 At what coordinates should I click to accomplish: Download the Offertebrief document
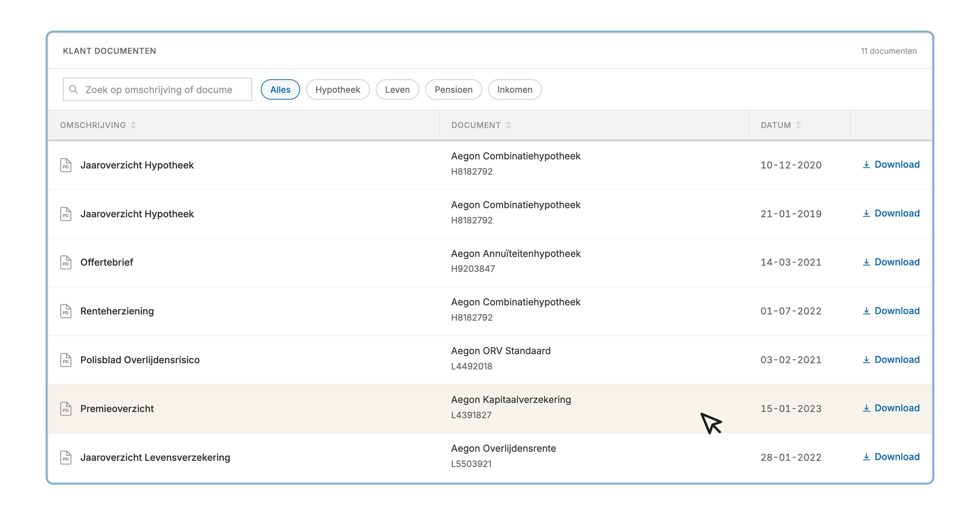click(x=891, y=262)
